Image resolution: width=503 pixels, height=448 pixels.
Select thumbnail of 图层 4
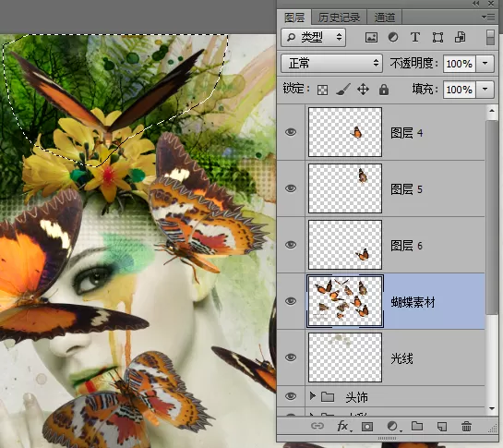[345, 132]
